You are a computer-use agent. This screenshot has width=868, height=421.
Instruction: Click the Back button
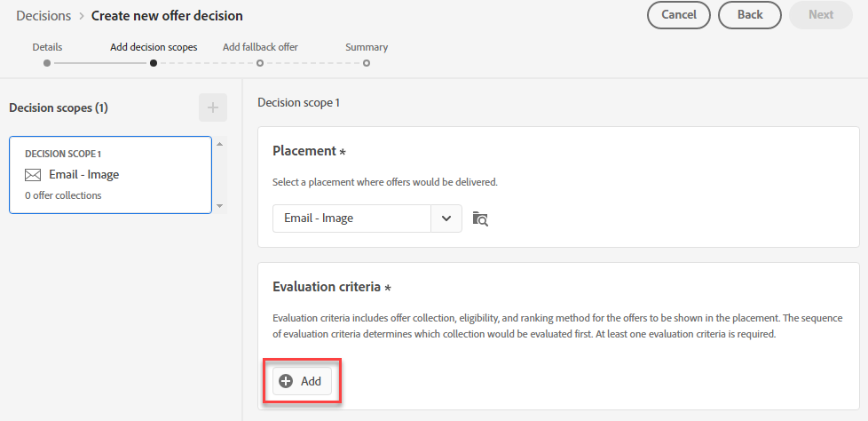[750, 15]
